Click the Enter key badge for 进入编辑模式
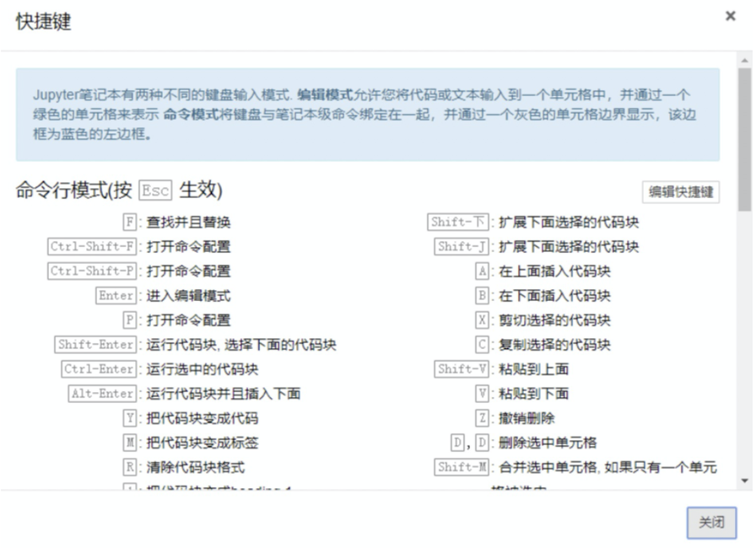Viewport: 756px width, 548px height. tap(116, 296)
